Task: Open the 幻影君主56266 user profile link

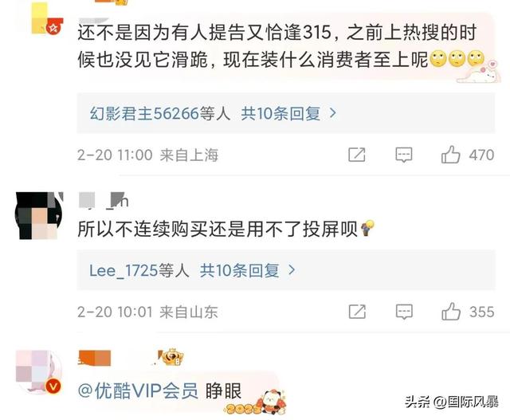Action: [144, 113]
